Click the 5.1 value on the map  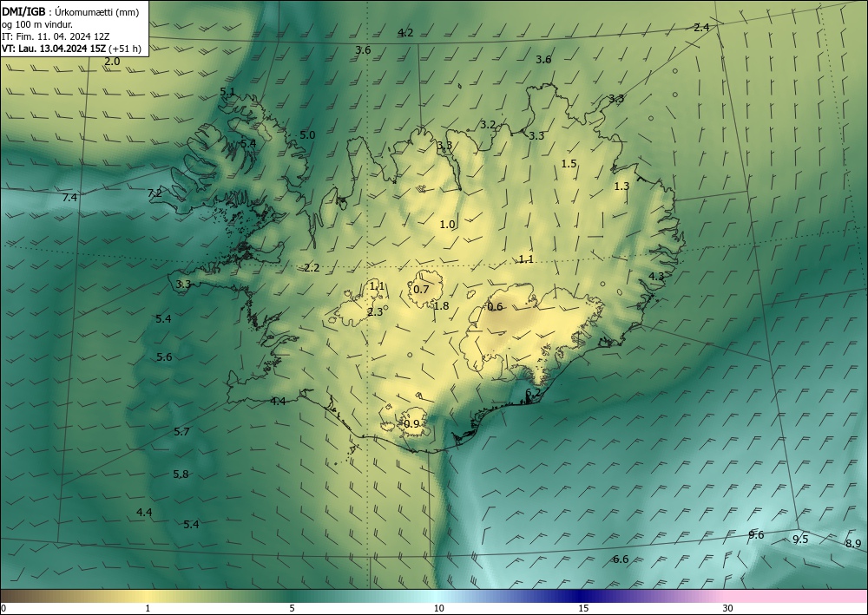click(x=227, y=92)
